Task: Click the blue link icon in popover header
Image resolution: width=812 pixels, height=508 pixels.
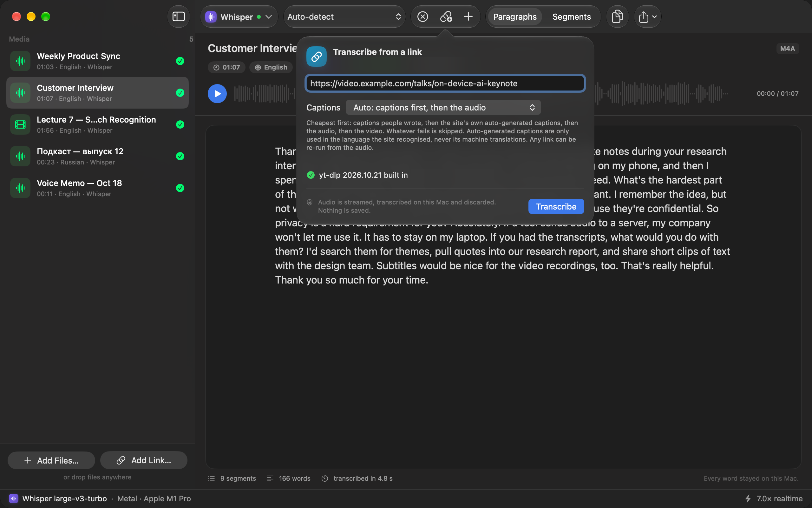Action: pos(316,57)
